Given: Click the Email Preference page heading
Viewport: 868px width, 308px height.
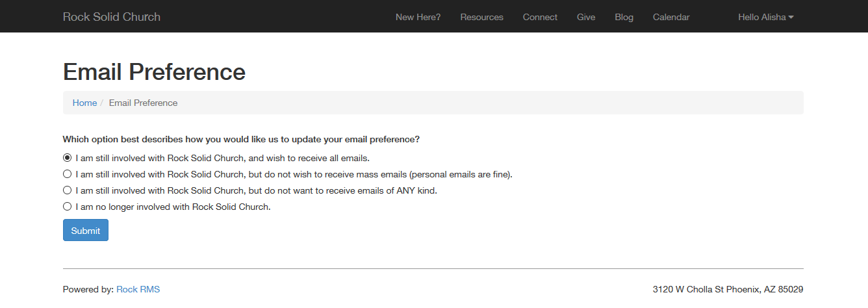Looking at the screenshot, I should point(154,71).
